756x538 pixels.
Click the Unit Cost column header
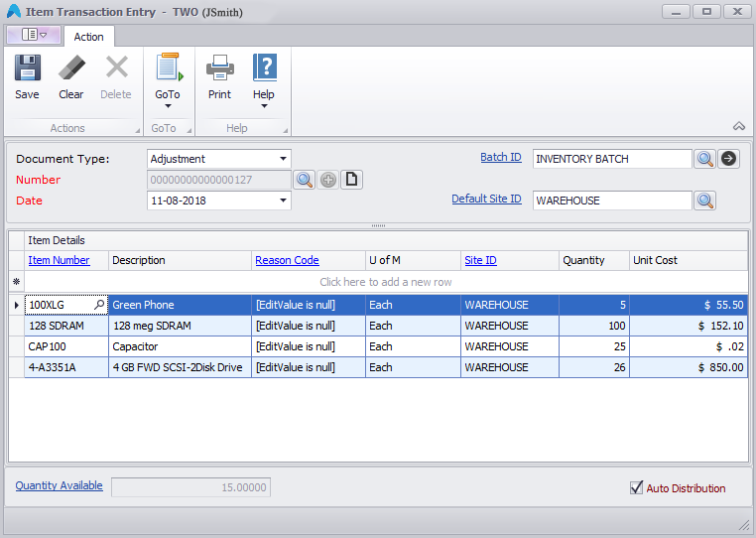689,260
